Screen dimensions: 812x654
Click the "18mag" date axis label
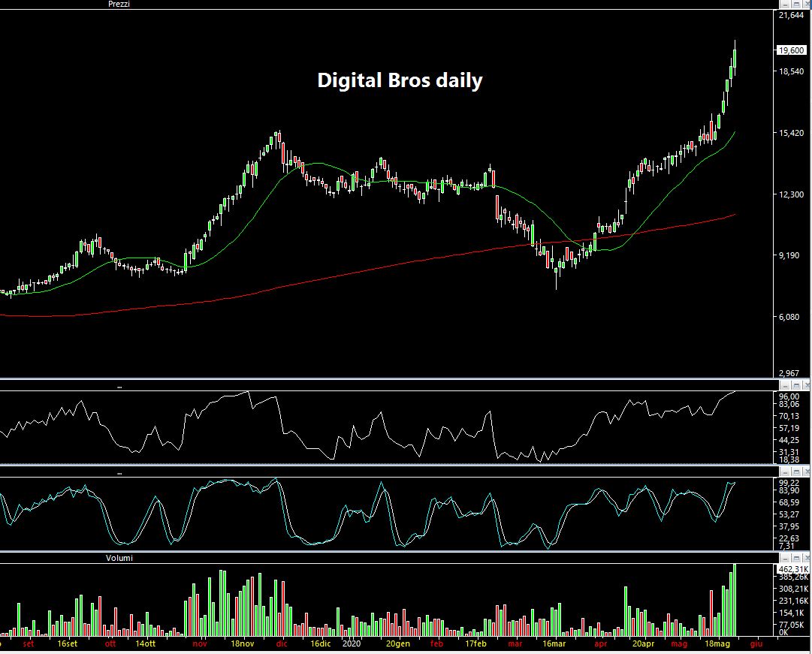click(x=717, y=643)
